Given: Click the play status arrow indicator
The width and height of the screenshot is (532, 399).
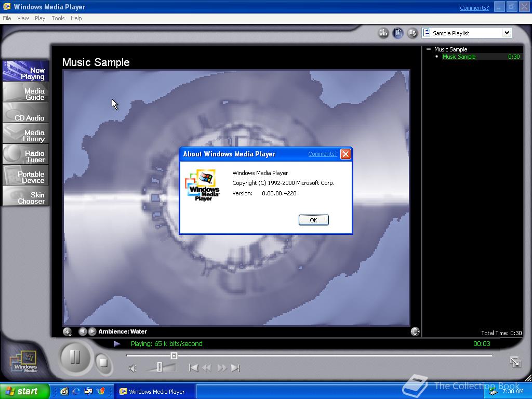Looking at the screenshot, I should [117, 344].
